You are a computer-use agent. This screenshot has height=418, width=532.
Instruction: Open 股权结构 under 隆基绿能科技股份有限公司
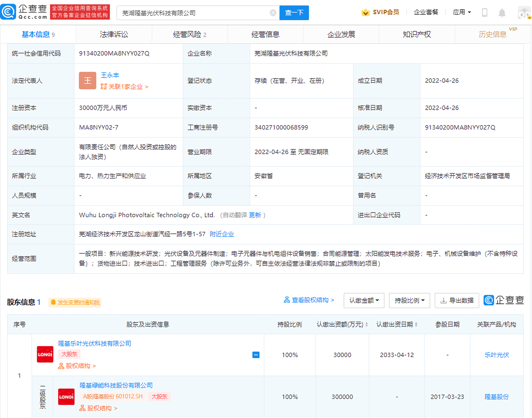click(x=99, y=408)
